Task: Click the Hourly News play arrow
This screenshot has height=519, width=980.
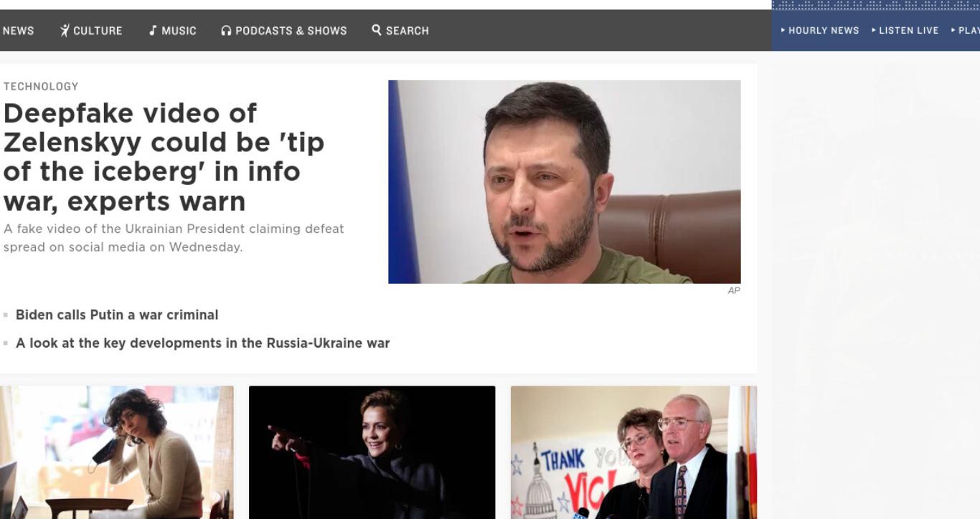Action: click(x=783, y=30)
